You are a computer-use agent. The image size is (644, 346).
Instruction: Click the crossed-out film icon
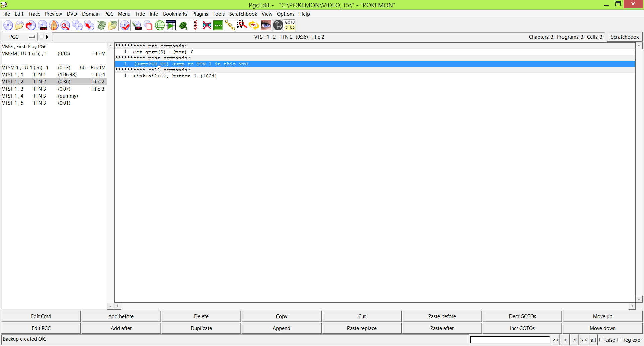point(207,25)
